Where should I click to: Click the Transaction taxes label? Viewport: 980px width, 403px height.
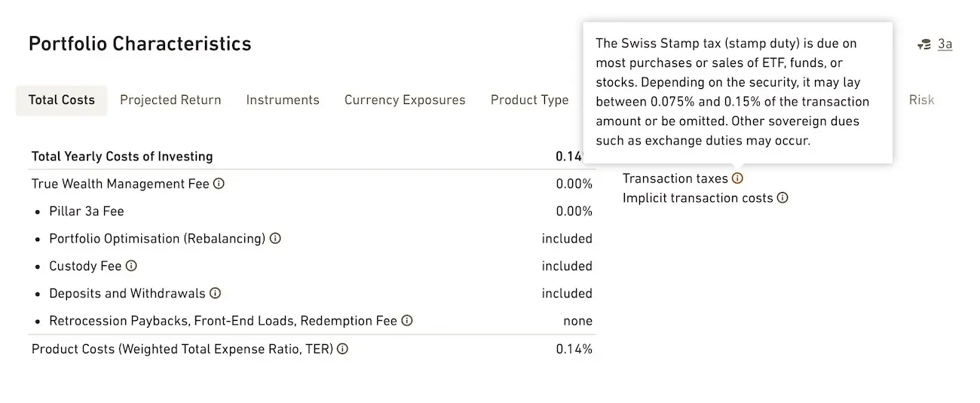(675, 179)
